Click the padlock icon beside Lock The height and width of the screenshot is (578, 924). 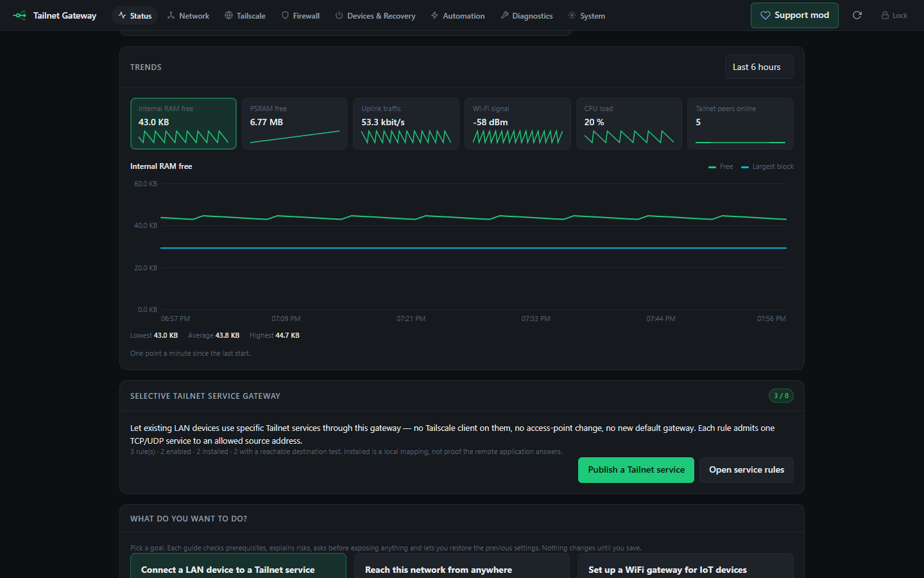coord(885,15)
